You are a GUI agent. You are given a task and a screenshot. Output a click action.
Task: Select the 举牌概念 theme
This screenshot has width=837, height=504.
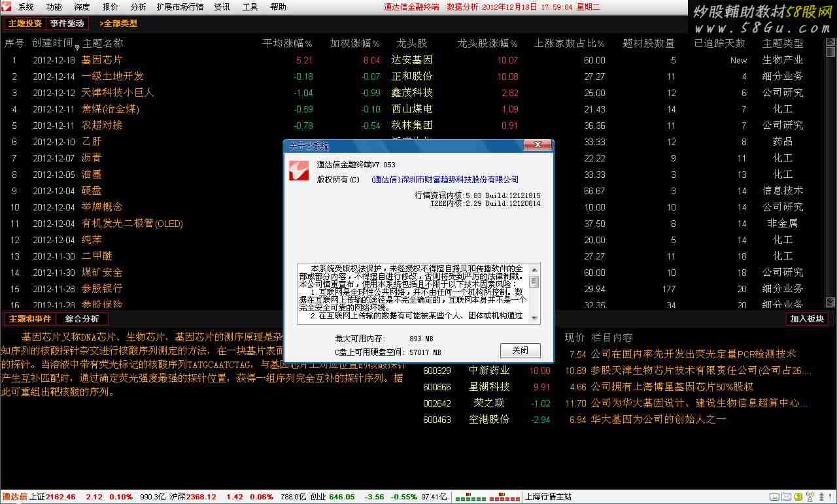pos(101,207)
